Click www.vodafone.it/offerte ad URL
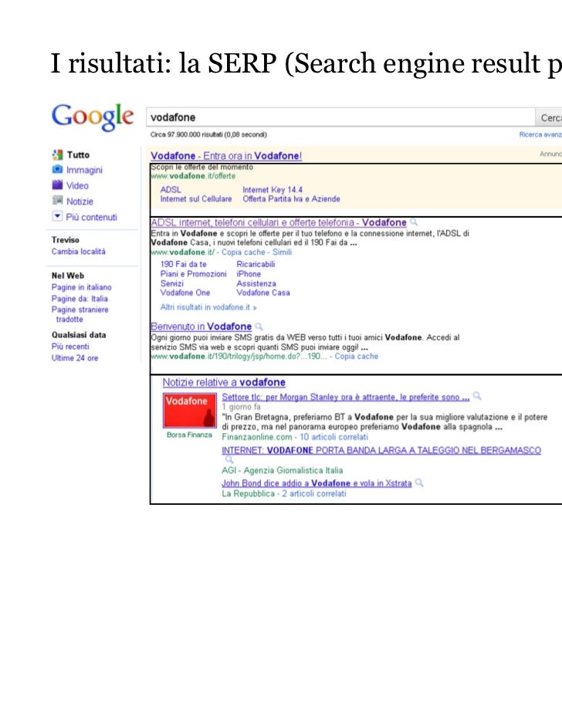Viewport: 562px width, 728px height. (x=193, y=176)
